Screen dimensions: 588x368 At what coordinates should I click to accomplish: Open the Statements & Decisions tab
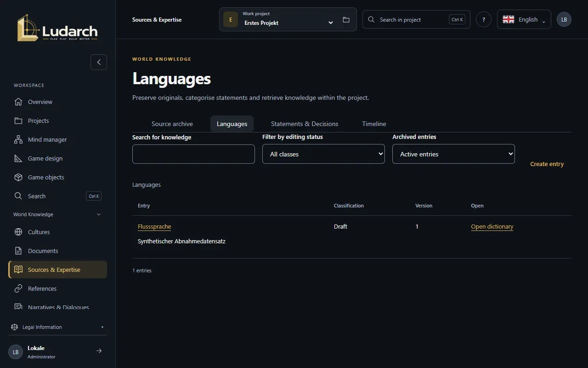coord(305,124)
